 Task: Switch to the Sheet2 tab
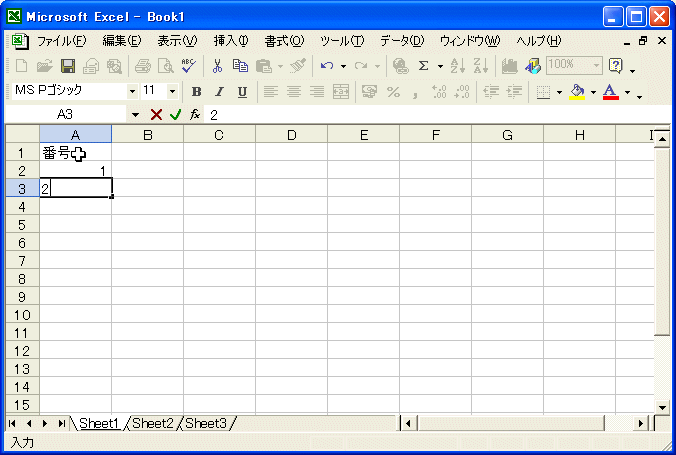click(152, 424)
